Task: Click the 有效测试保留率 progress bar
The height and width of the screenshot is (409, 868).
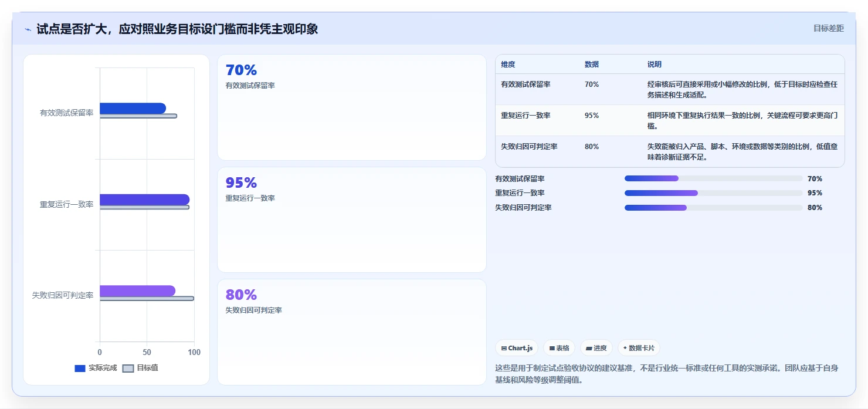Action: pyautogui.click(x=714, y=178)
